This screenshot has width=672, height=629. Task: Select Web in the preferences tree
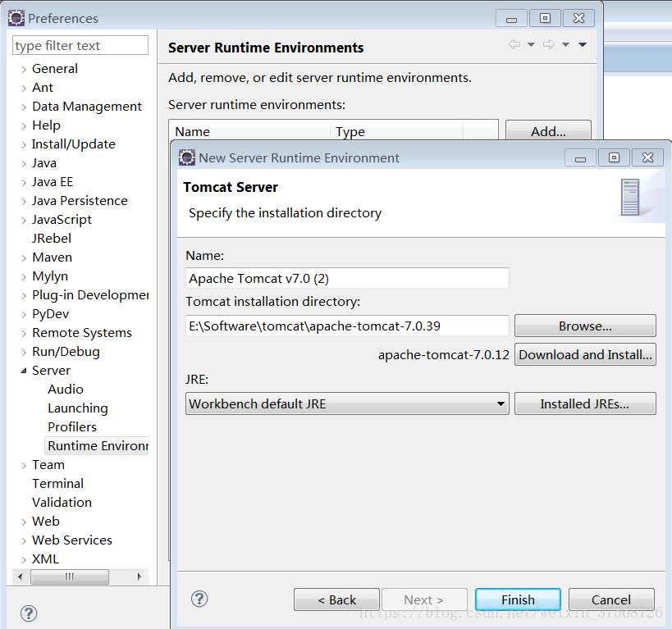45,521
